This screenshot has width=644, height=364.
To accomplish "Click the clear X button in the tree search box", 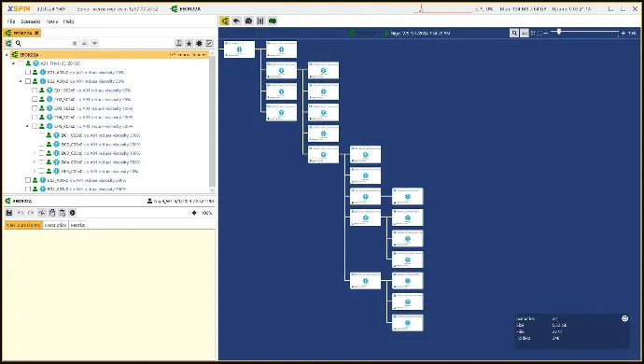I will coord(75,43).
